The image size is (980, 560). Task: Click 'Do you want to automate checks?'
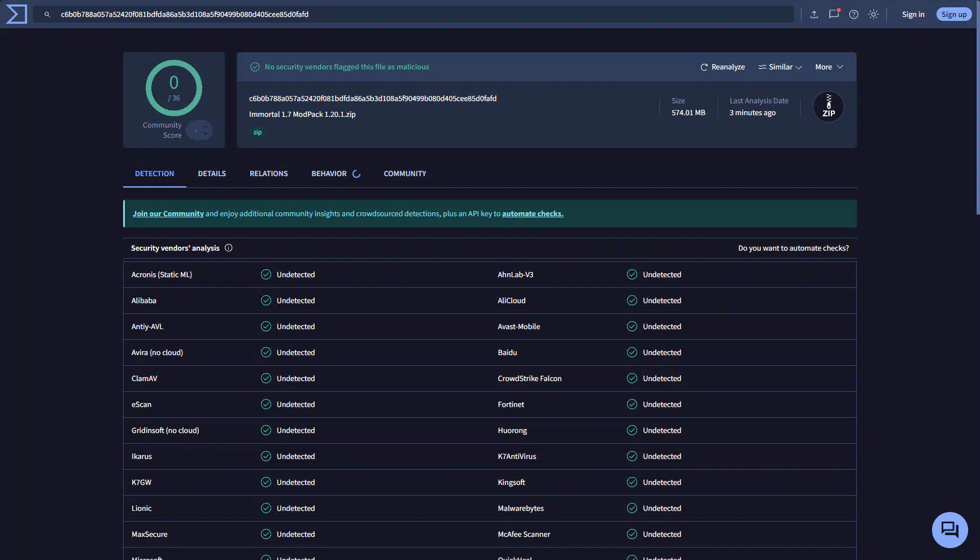(794, 248)
